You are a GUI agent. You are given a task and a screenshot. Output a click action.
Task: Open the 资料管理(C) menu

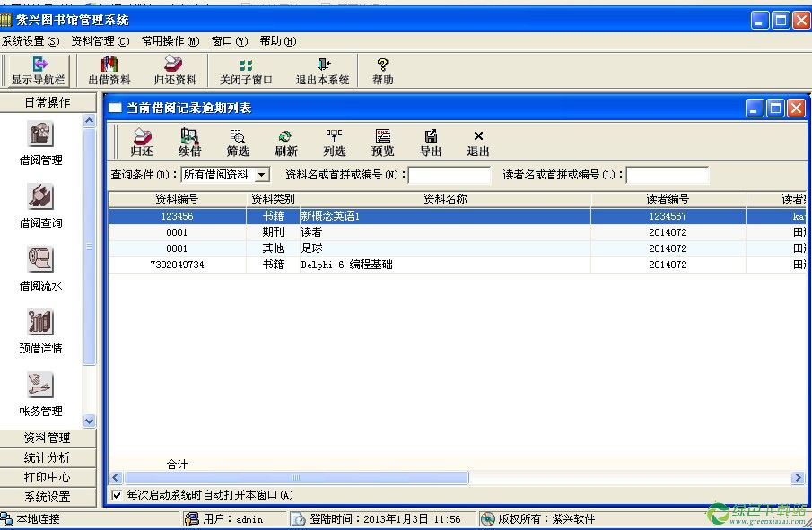coord(100,41)
